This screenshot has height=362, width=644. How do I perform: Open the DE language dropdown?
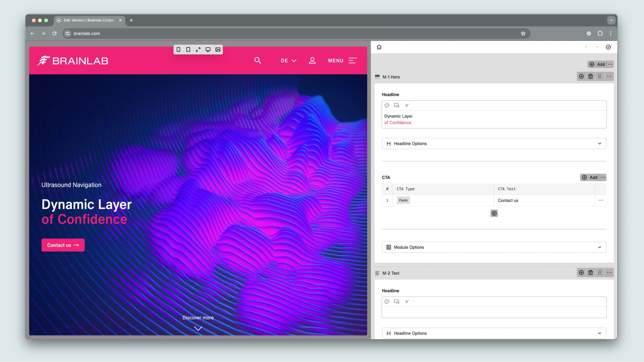288,61
